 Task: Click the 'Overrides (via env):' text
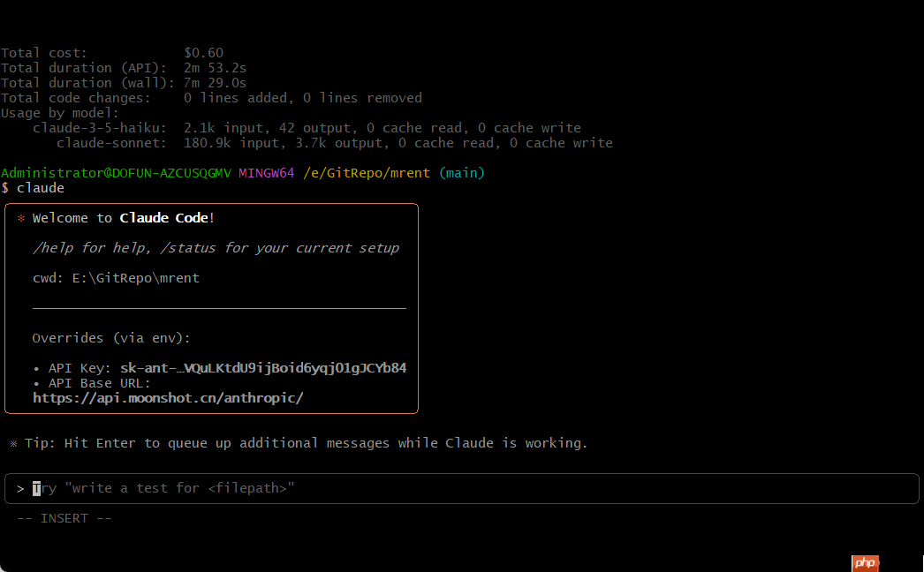click(x=111, y=338)
